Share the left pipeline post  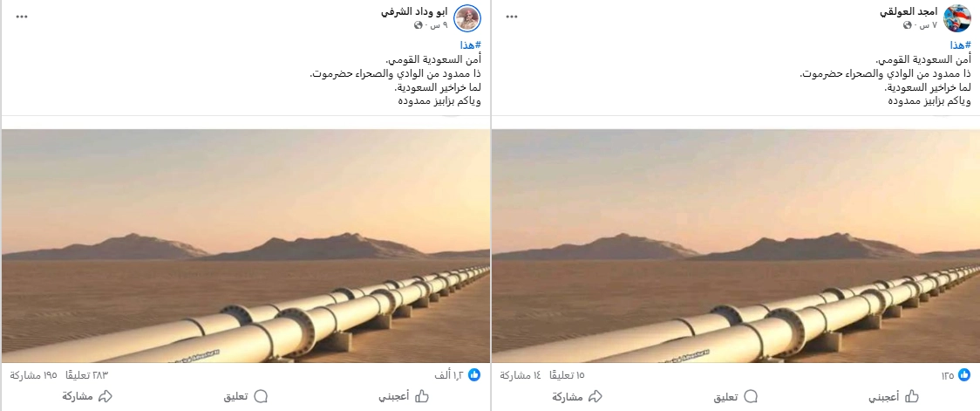pos(87,396)
